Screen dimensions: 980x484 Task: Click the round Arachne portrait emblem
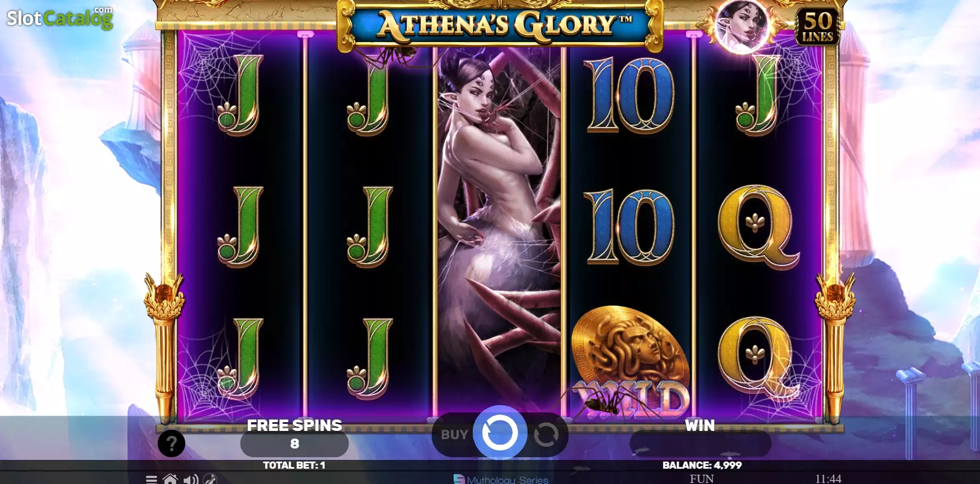(741, 25)
